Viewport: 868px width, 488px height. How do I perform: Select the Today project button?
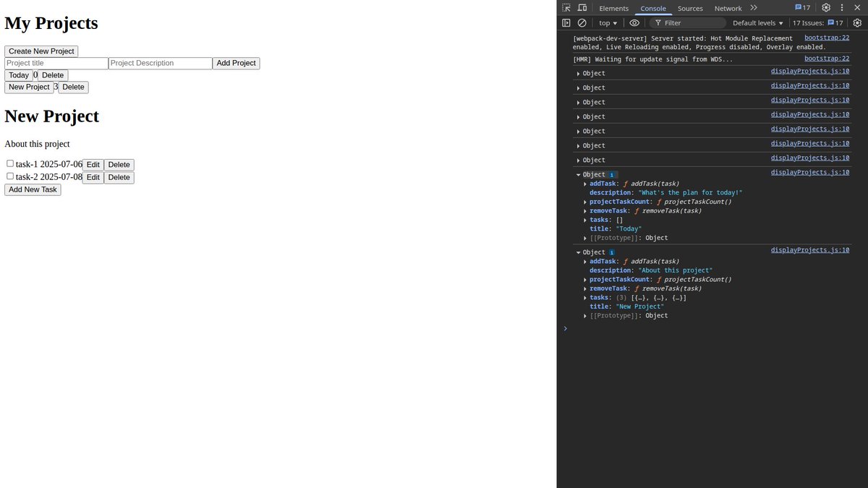coord(19,75)
